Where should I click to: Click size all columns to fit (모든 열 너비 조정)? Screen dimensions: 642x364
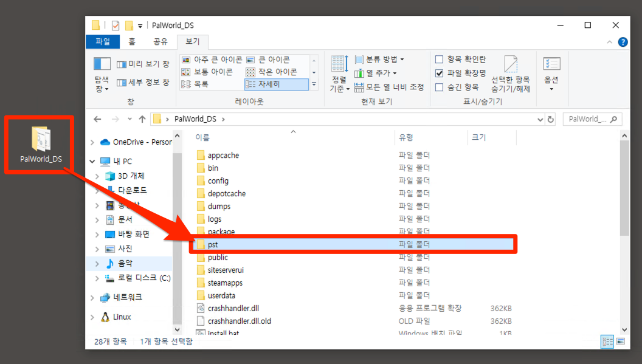pos(389,87)
